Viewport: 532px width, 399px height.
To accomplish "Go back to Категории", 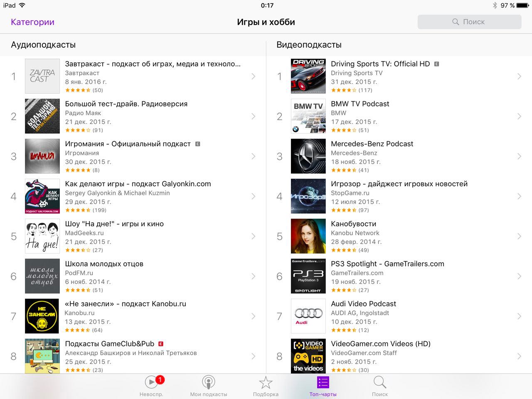I will coord(32,22).
